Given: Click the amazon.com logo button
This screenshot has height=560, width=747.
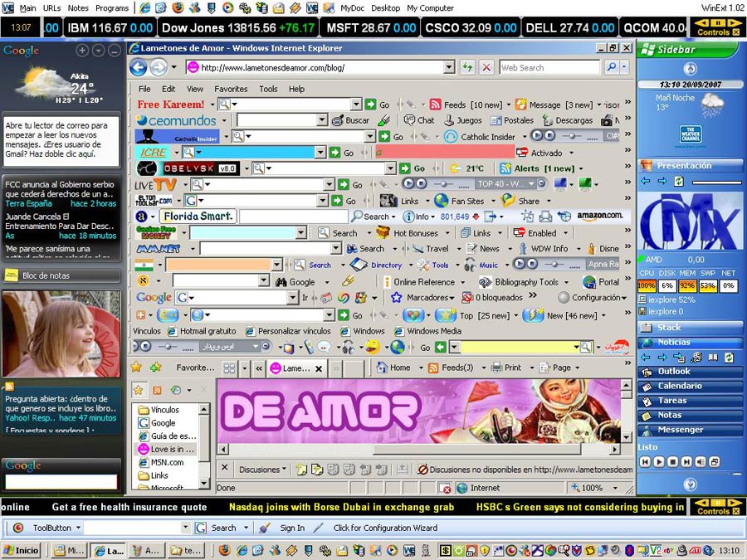Looking at the screenshot, I should pyautogui.click(x=599, y=216).
